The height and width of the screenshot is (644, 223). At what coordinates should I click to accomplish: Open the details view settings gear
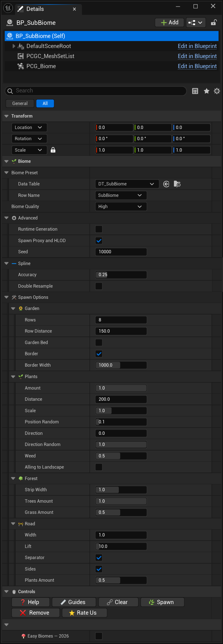[217, 91]
